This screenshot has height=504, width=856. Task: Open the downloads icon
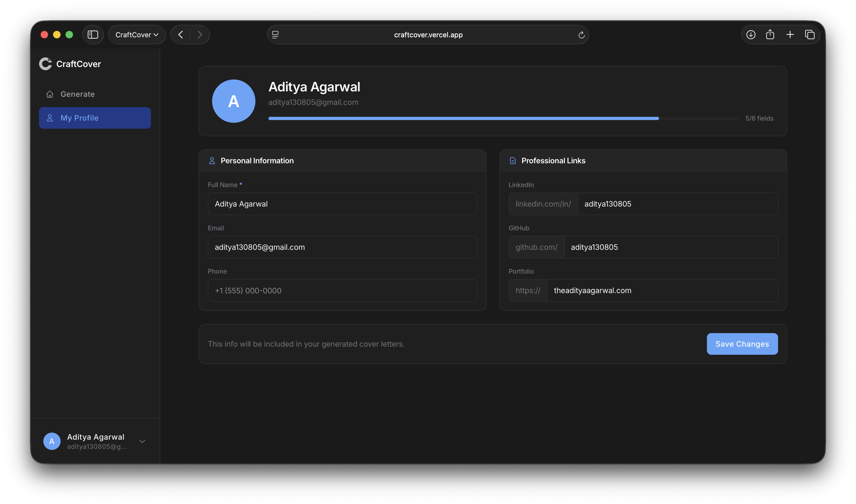pyautogui.click(x=751, y=35)
